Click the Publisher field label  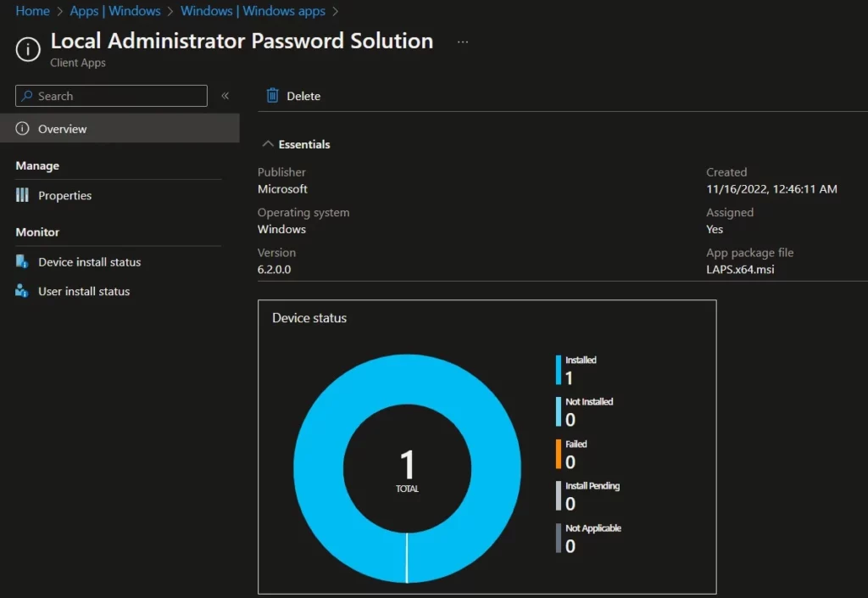point(281,172)
